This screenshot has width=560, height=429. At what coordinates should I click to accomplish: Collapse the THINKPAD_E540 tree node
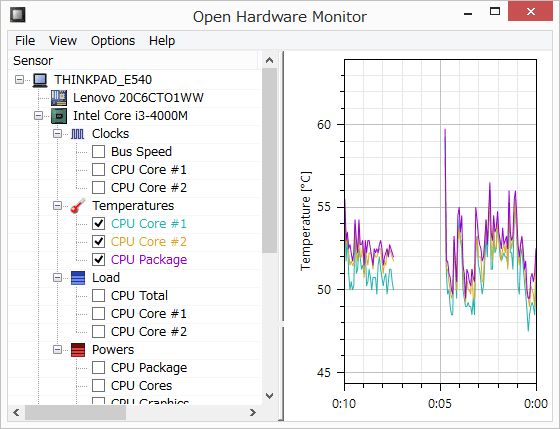19,79
